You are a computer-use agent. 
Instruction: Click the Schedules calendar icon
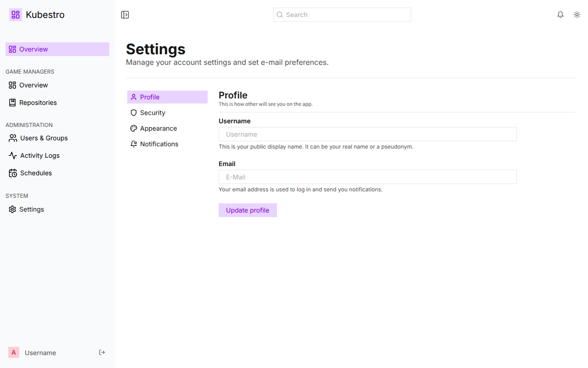tap(13, 173)
